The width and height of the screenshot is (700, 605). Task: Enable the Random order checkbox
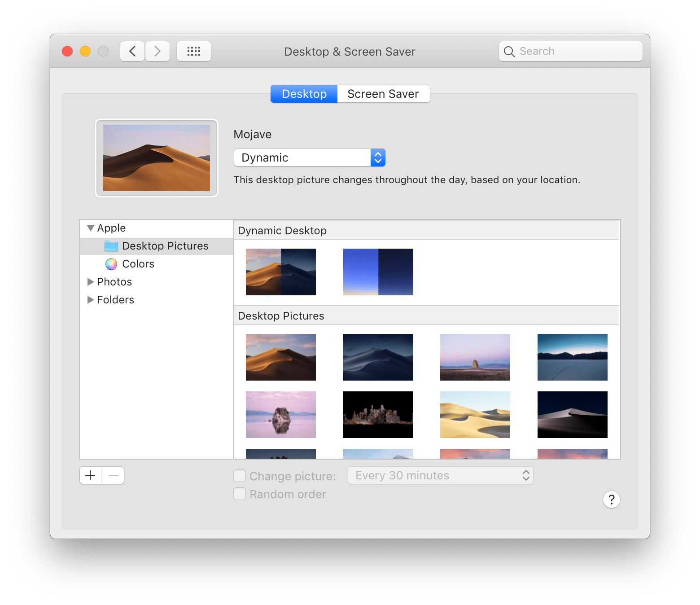pos(240,494)
